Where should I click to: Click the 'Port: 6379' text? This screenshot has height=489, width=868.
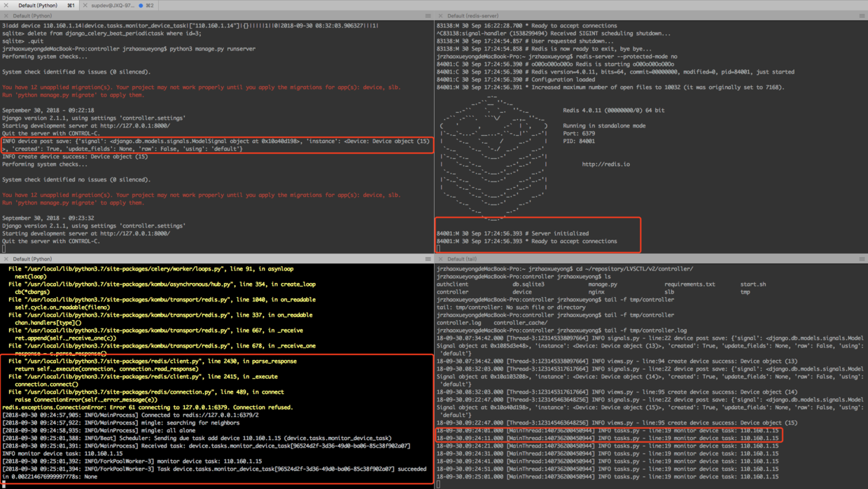click(x=579, y=133)
